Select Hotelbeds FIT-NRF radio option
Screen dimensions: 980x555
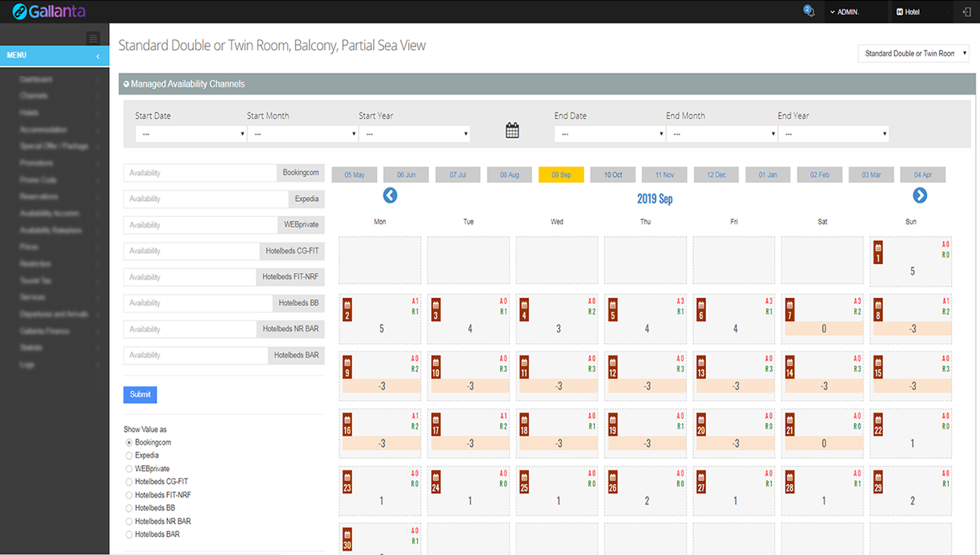coord(129,495)
